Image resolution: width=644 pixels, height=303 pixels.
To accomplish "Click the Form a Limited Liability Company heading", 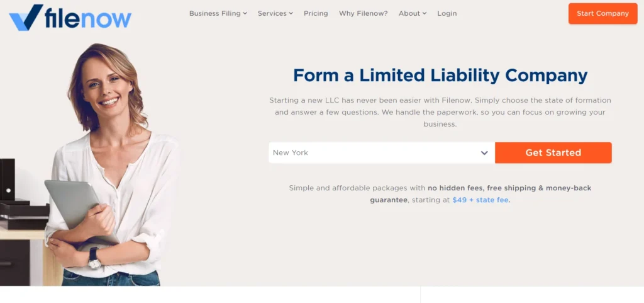I will tap(440, 76).
